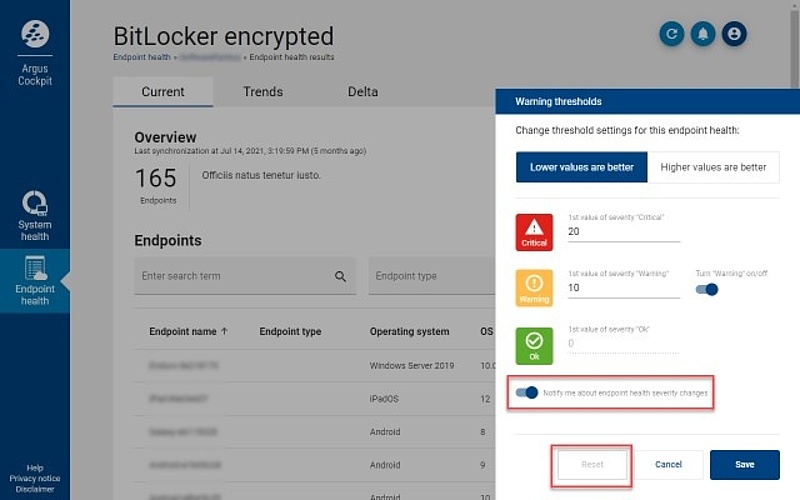
Task: Switch to the Delta tab
Action: [363, 92]
